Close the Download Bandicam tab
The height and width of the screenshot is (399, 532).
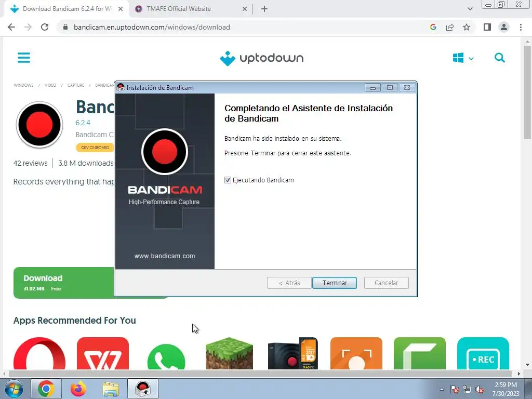pos(121,9)
